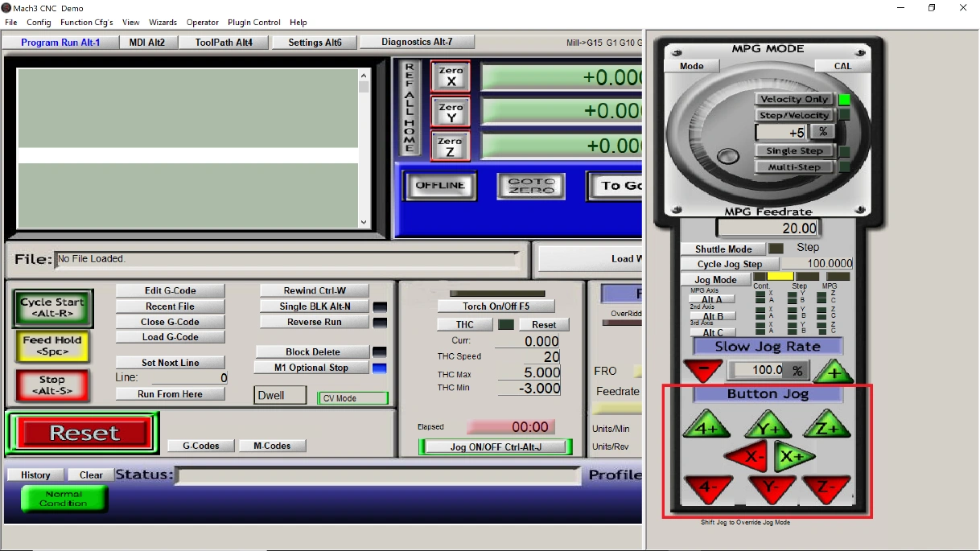Switch to the Diagnostics Alt-7 tab

(417, 42)
